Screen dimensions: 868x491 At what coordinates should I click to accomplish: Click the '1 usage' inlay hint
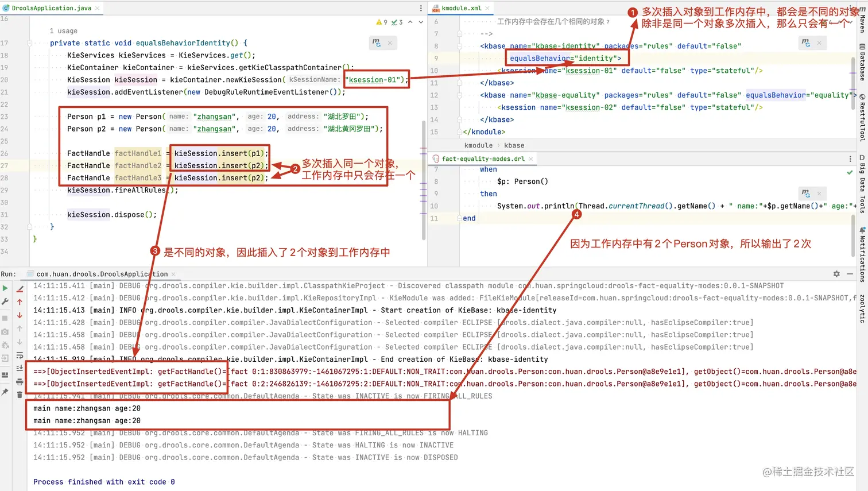(63, 31)
